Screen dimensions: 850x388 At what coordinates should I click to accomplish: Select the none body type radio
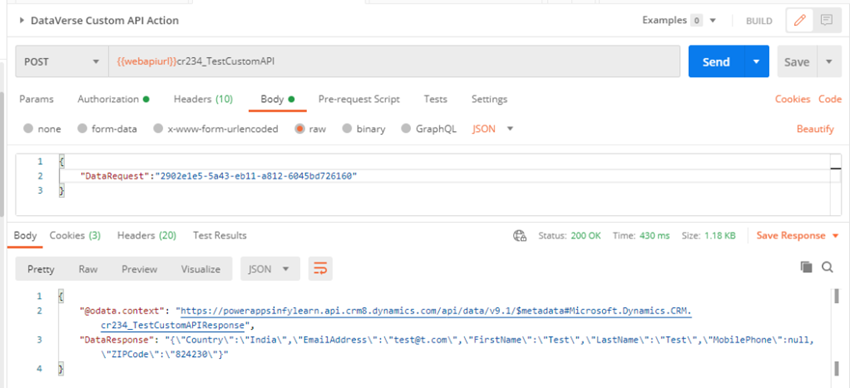coord(28,129)
